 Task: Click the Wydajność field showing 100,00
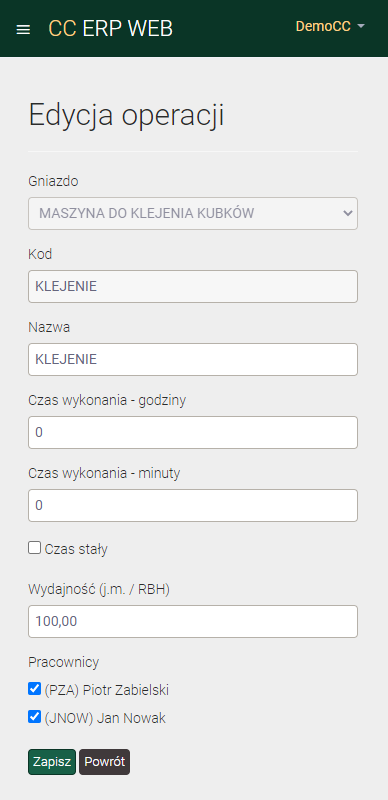pyautogui.click(x=193, y=621)
